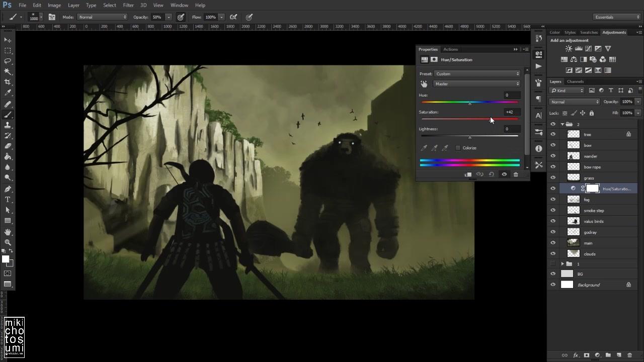Hide the wander layer
The height and width of the screenshot is (362, 644).
tap(553, 156)
